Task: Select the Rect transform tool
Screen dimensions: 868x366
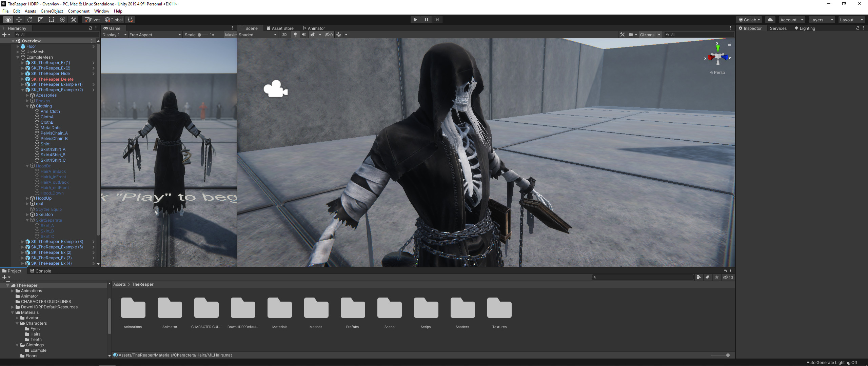Action: click(x=52, y=20)
